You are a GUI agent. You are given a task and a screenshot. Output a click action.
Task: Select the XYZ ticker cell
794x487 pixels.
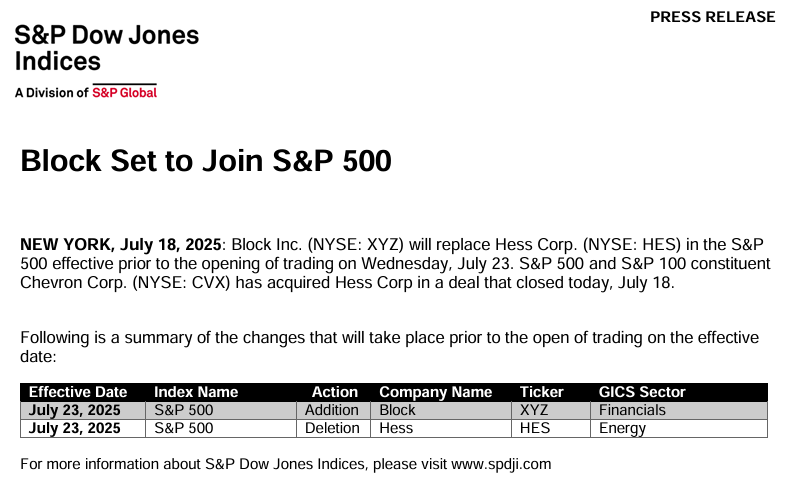click(x=551, y=410)
